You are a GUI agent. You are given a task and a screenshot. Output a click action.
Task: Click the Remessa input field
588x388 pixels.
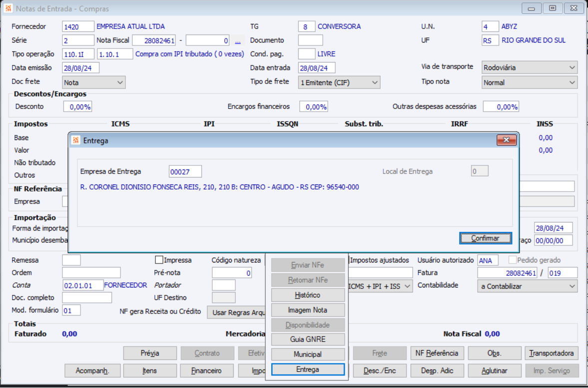71,260
